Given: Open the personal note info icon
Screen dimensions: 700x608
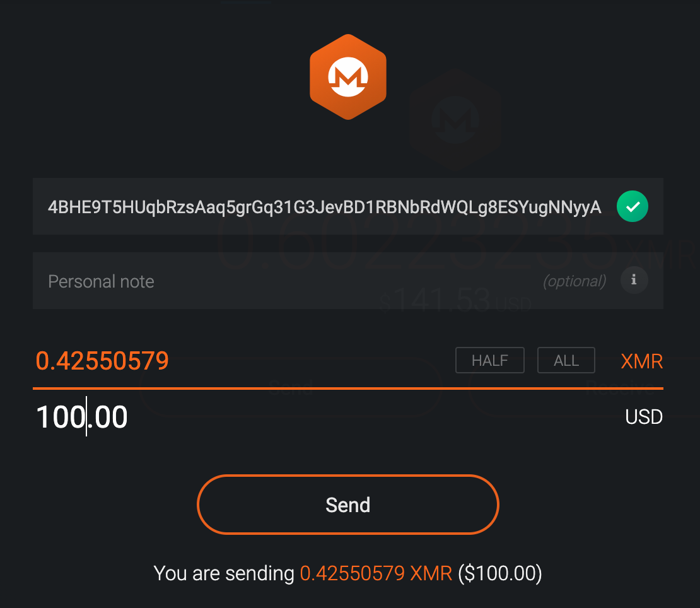Looking at the screenshot, I should [x=634, y=280].
